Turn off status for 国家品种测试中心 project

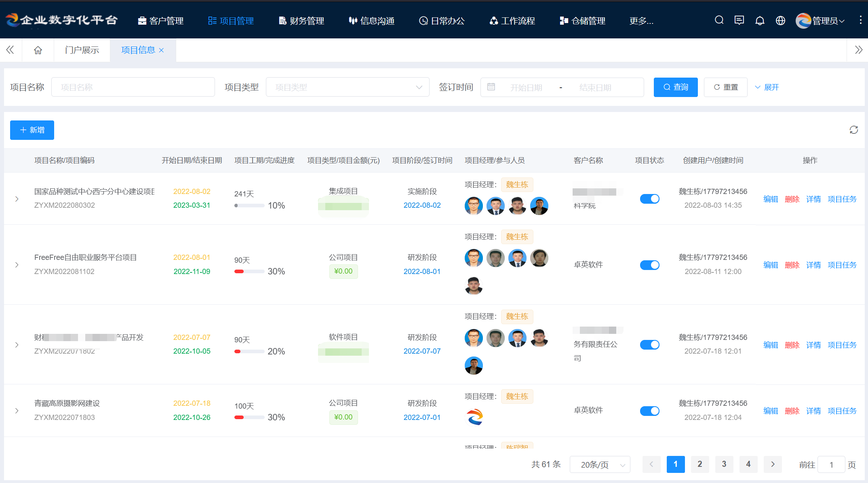click(649, 198)
